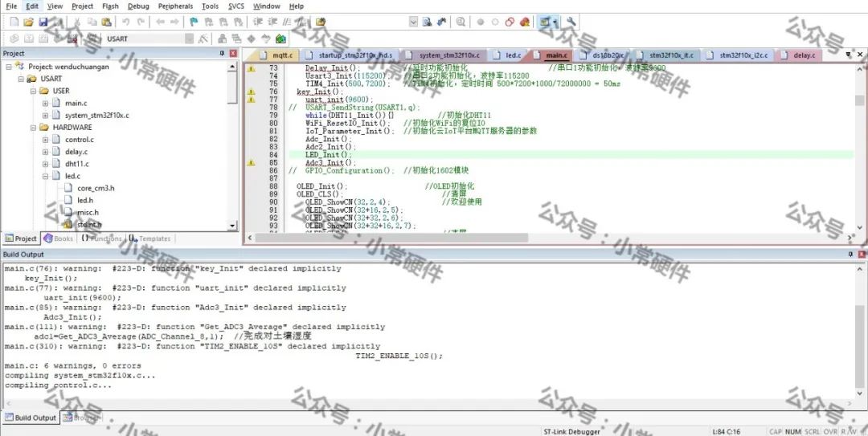This screenshot has width=868, height=436.
Task: Select led.h in the project tree
Action: [85, 200]
